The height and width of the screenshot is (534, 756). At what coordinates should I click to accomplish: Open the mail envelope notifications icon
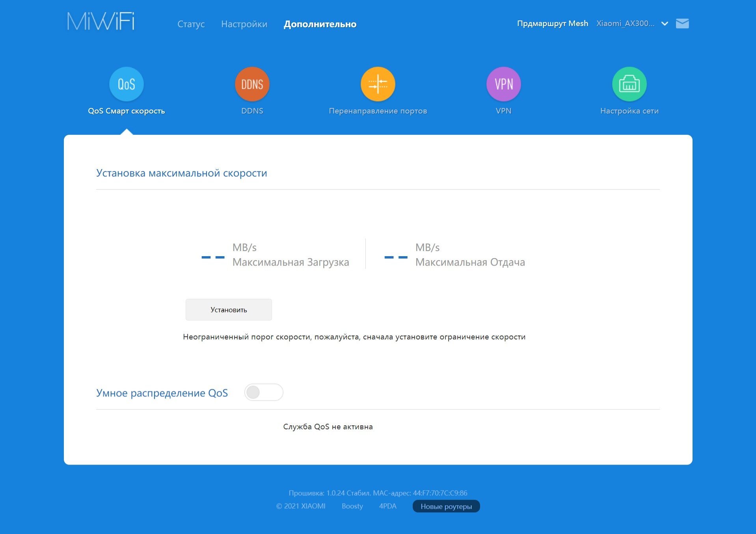(x=682, y=24)
